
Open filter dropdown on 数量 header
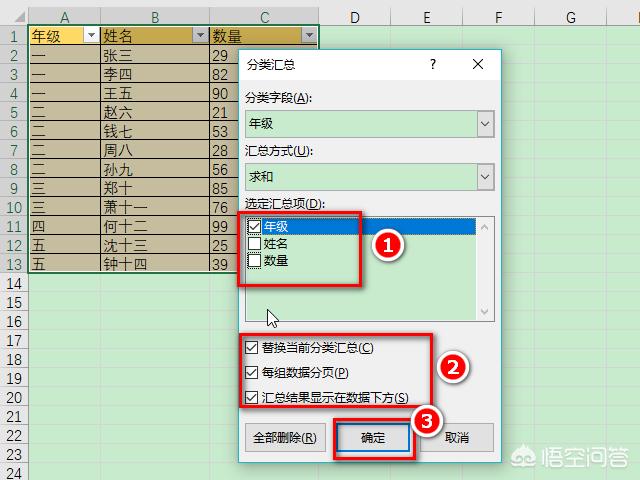[309, 36]
